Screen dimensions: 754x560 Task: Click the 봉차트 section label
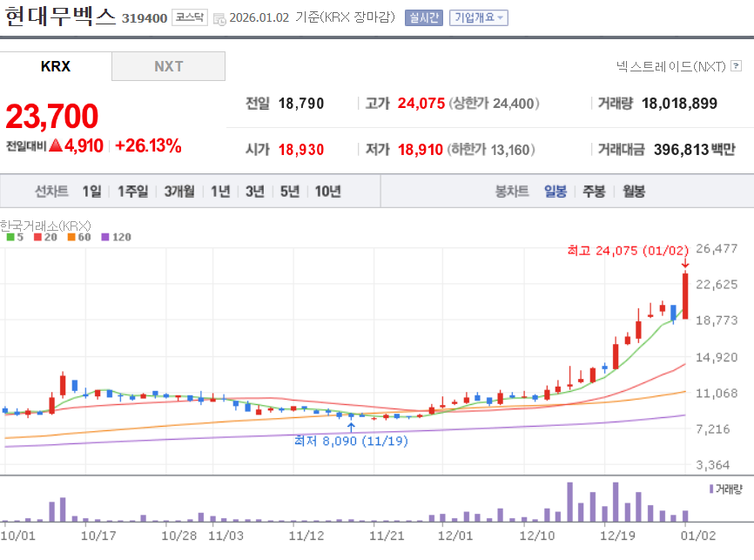point(512,192)
